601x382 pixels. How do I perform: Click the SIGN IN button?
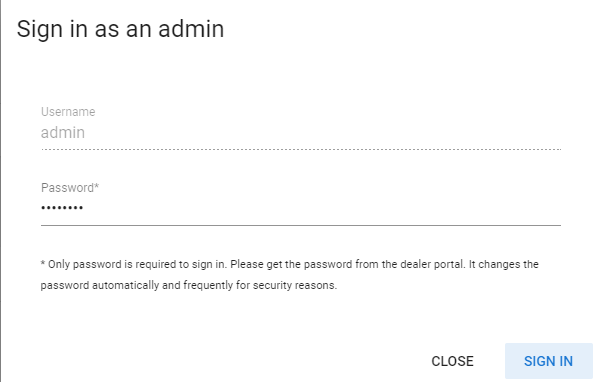point(548,361)
